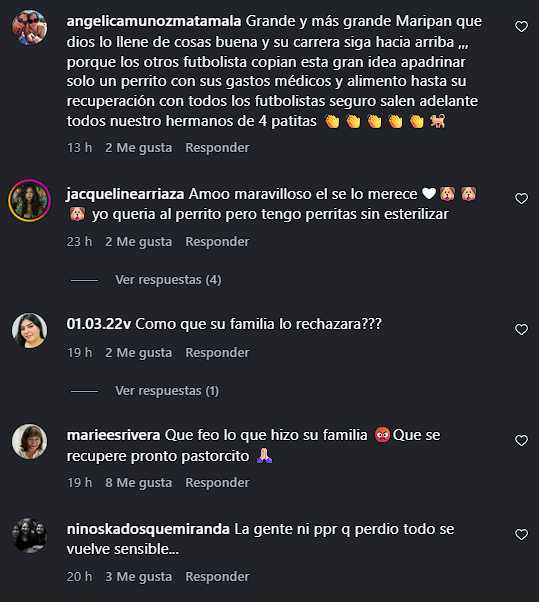Viewport: 539px width, 602px height.
Task: Reply to angelicamunozmatamala's comment
Action: point(217,148)
